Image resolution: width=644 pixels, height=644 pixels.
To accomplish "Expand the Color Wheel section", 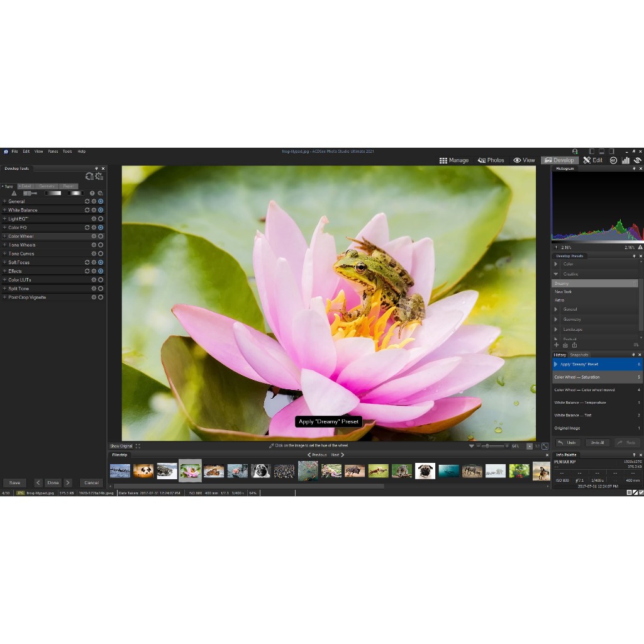I will tap(4, 236).
